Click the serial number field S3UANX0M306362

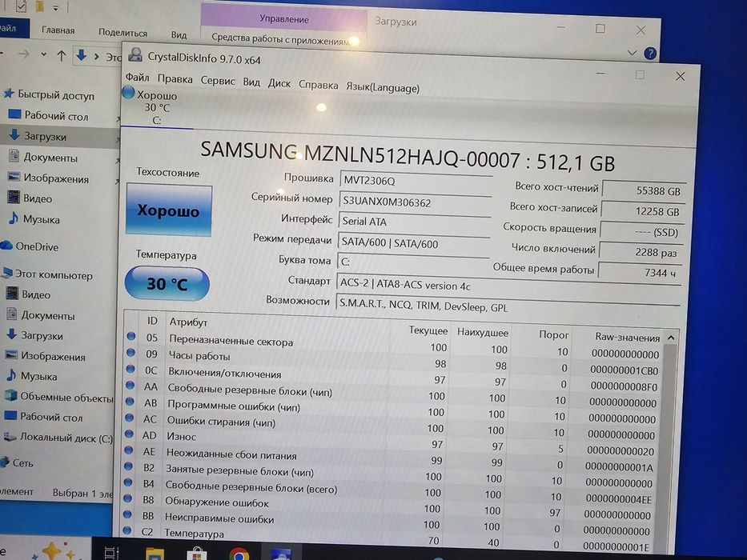click(415, 202)
